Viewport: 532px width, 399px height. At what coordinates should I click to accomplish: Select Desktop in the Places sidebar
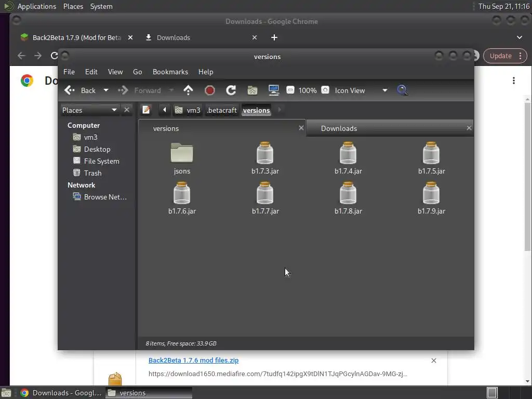[x=97, y=149]
